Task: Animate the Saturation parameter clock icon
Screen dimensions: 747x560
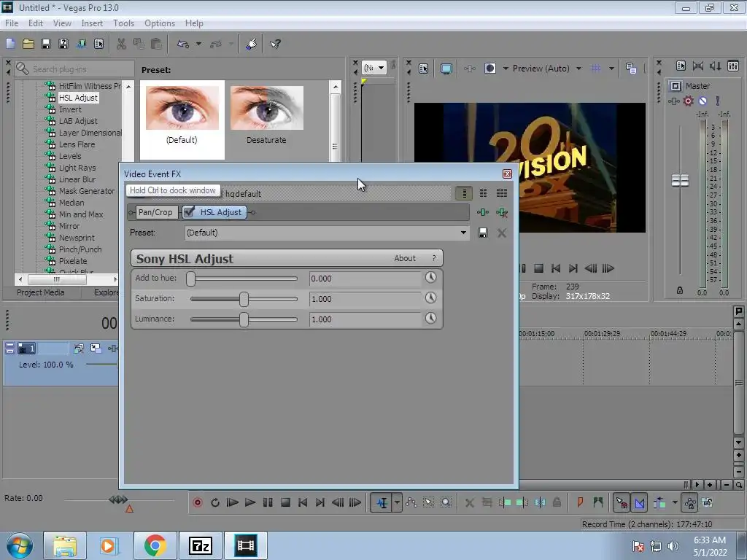Action: [430, 297]
